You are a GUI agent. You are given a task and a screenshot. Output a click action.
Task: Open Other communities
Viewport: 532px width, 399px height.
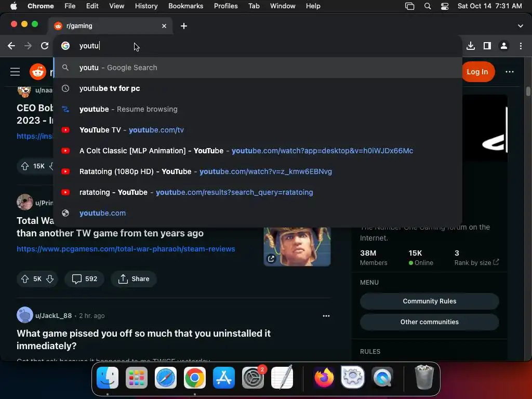pyautogui.click(x=429, y=322)
